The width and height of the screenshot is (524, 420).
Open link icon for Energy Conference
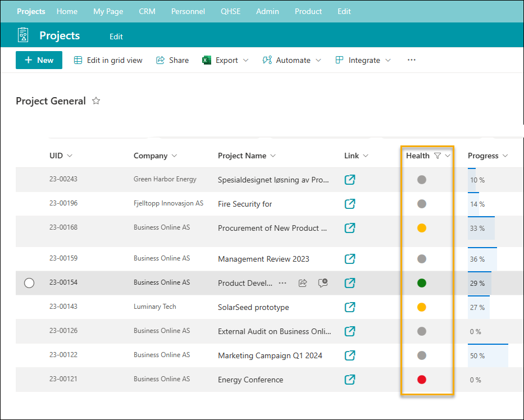coord(349,380)
